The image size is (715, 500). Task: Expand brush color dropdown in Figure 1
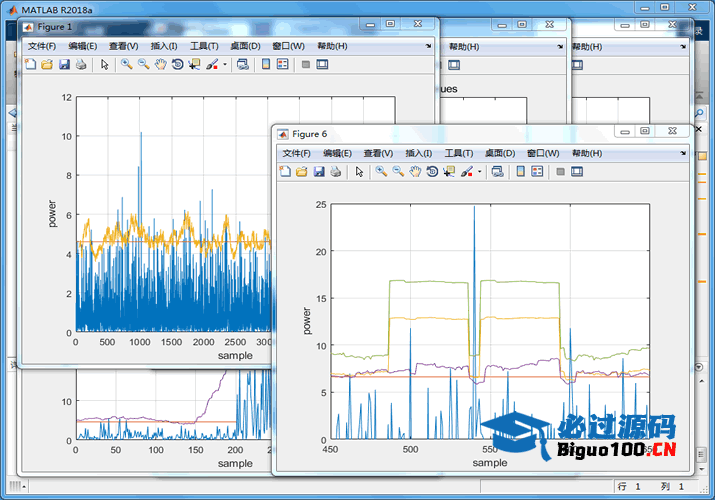pyautogui.click(x=225, y=65)
